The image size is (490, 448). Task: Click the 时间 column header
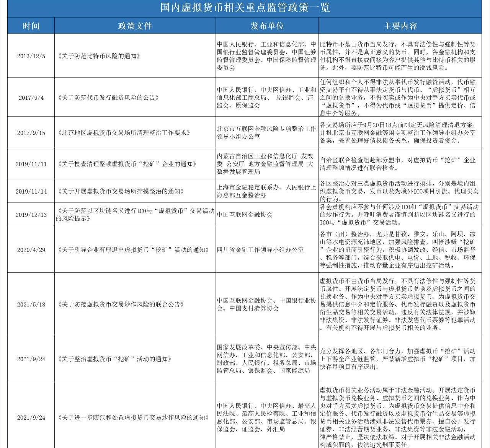tap(31, 26)
